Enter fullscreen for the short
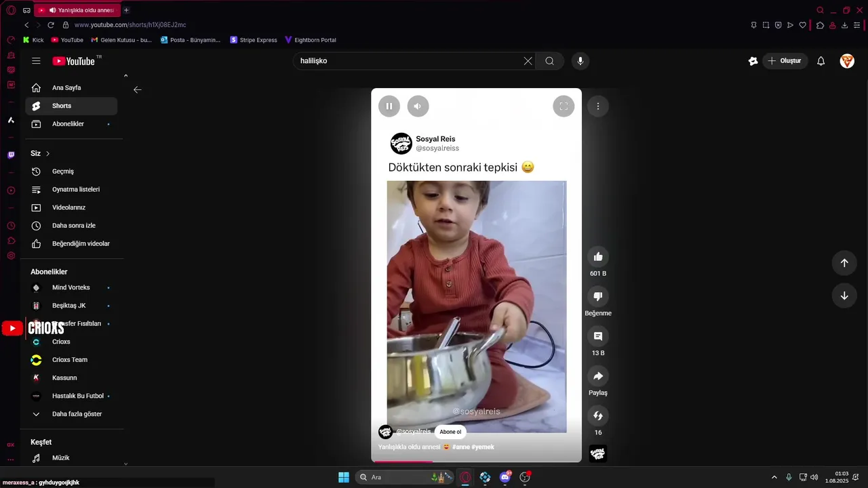This screenshot has height=488, width=868. pos(564,106)
